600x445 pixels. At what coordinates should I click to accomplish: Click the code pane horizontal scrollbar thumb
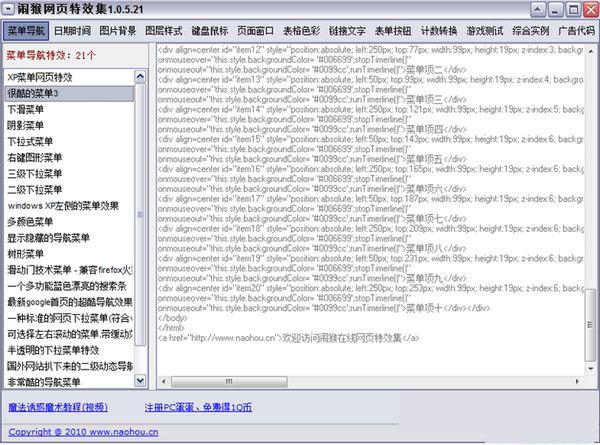coord(229,381)
